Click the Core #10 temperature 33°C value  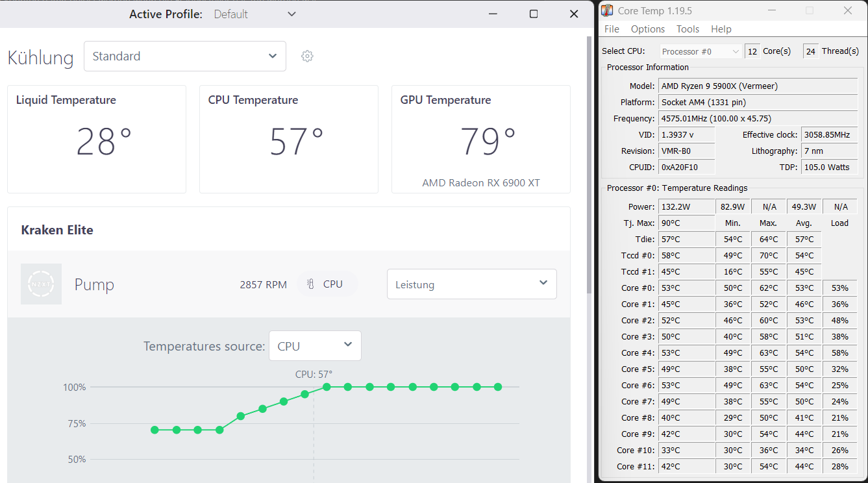point(687,450)
